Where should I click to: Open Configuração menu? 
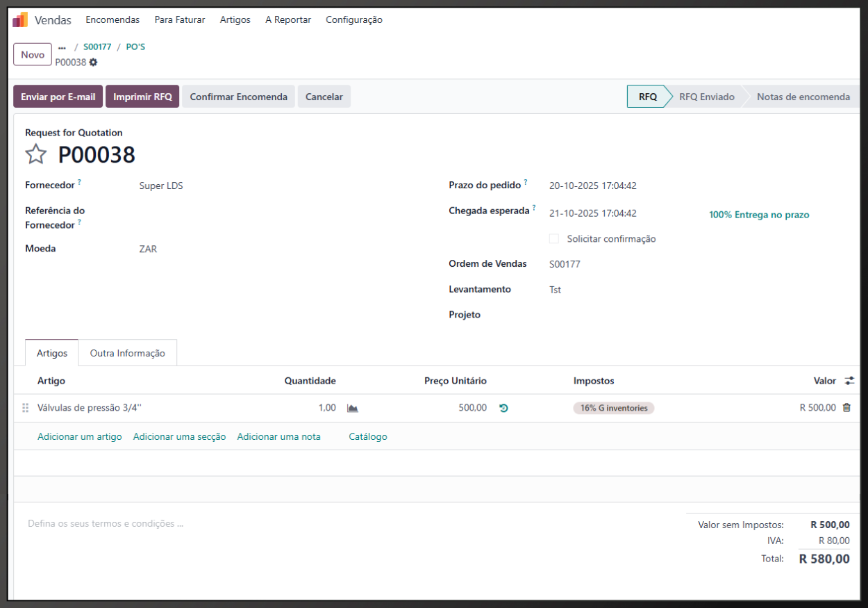(354, 20)
